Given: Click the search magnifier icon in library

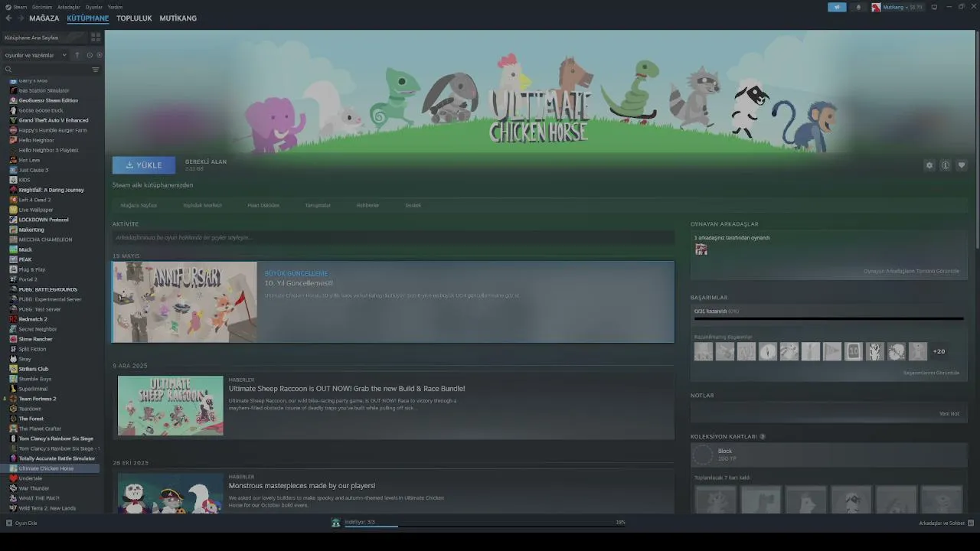Looking at the screenshot, I should [x=8, y=70].
